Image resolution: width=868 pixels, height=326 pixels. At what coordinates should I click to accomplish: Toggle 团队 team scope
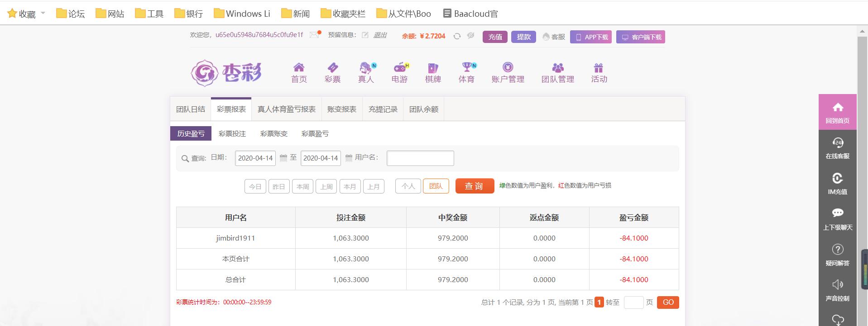(436, 186)
